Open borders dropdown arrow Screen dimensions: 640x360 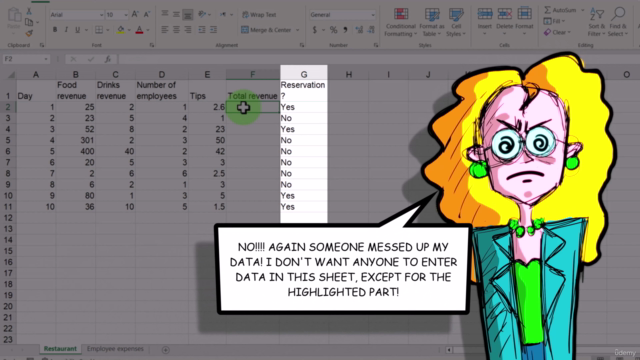tap(108, 30)
